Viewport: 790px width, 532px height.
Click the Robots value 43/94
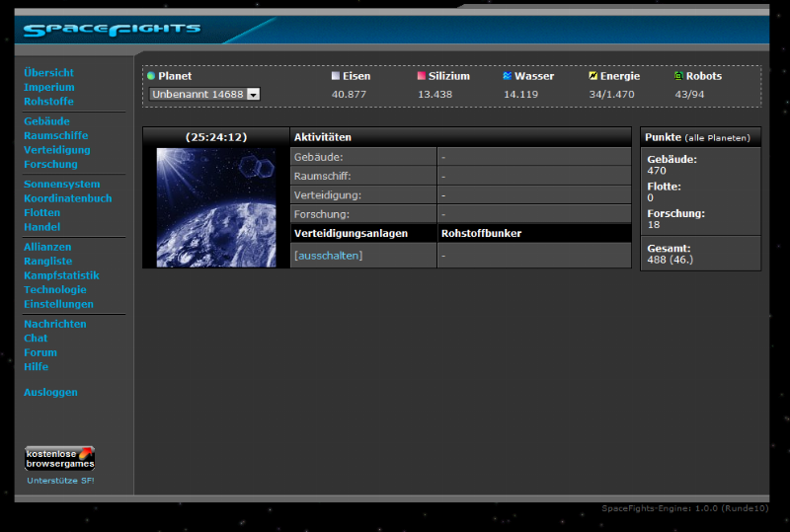(689, 94)
